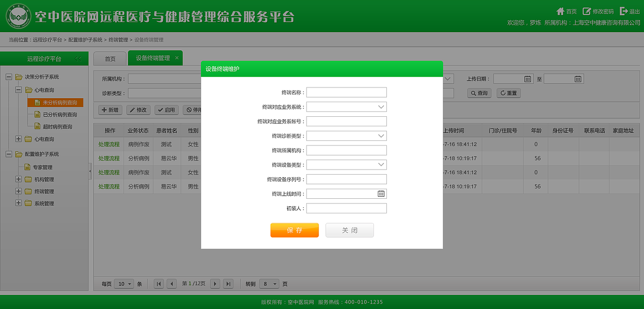Click the sidebar splitter handle arrow

[91, 171]
